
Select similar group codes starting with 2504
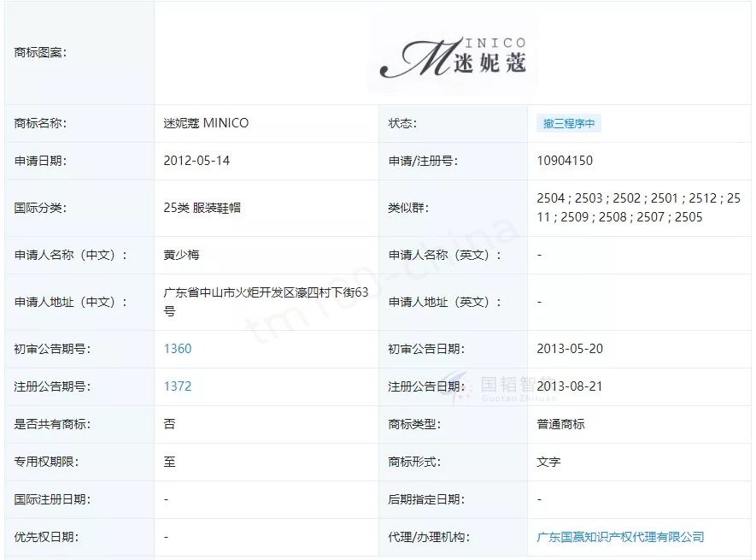point(638,208)
